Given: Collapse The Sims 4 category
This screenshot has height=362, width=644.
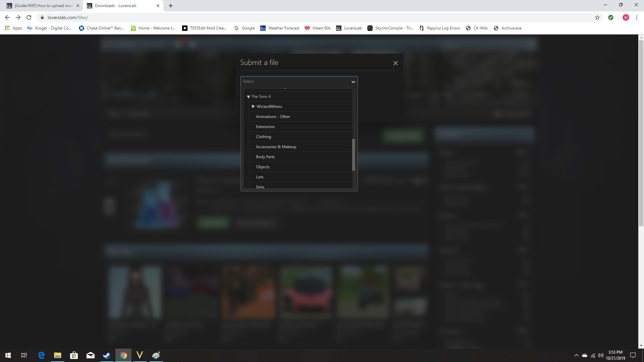Looking at the screenshot, I should (x=249, y=97).
